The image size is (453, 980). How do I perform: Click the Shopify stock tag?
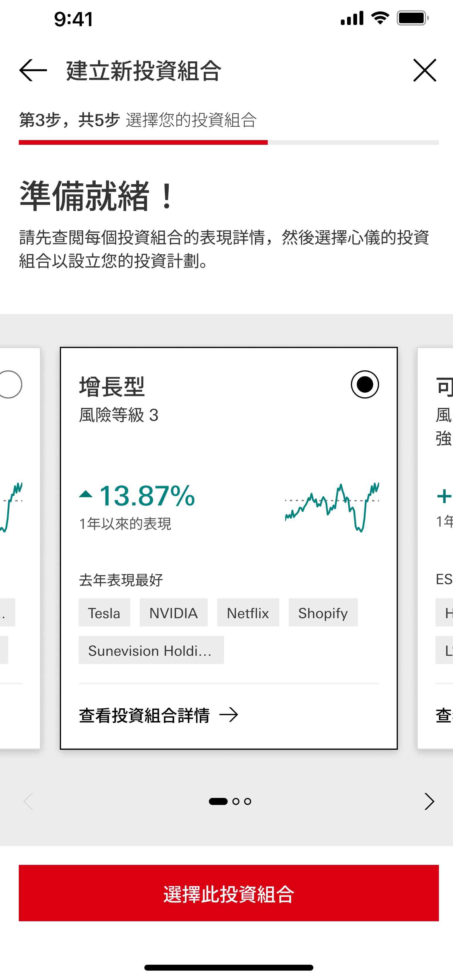323,613
